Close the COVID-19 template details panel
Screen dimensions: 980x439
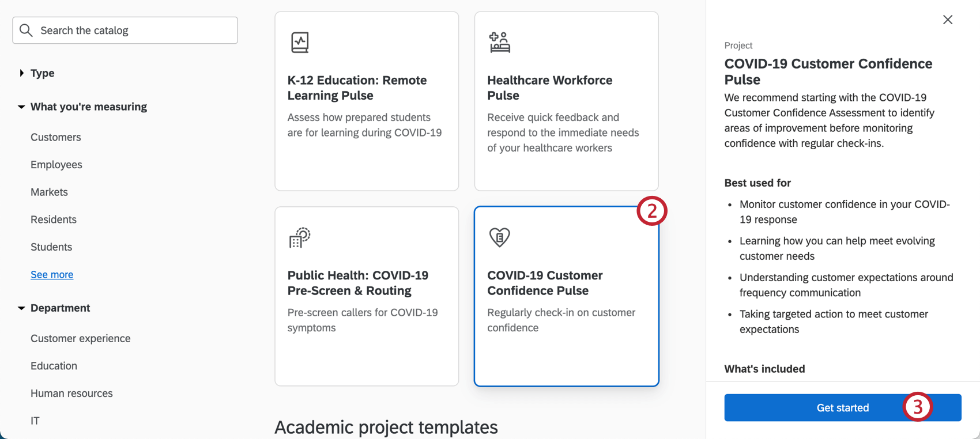(947, 19)
